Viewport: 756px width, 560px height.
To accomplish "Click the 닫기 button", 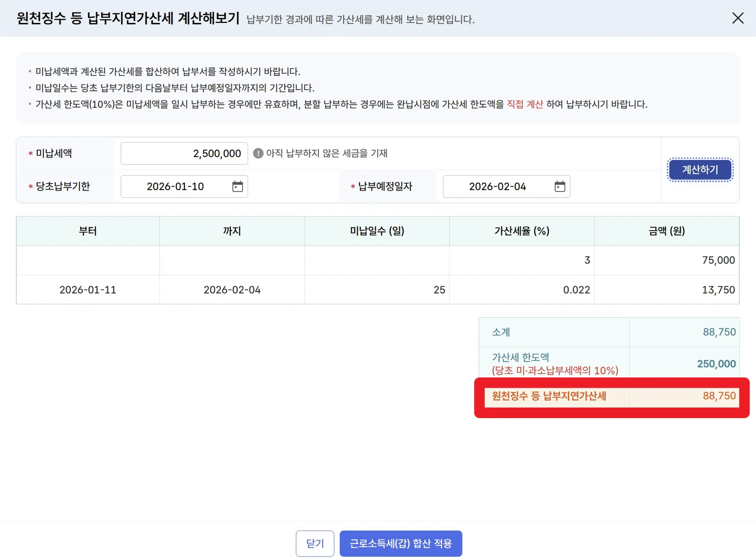I will pos(315,543).
